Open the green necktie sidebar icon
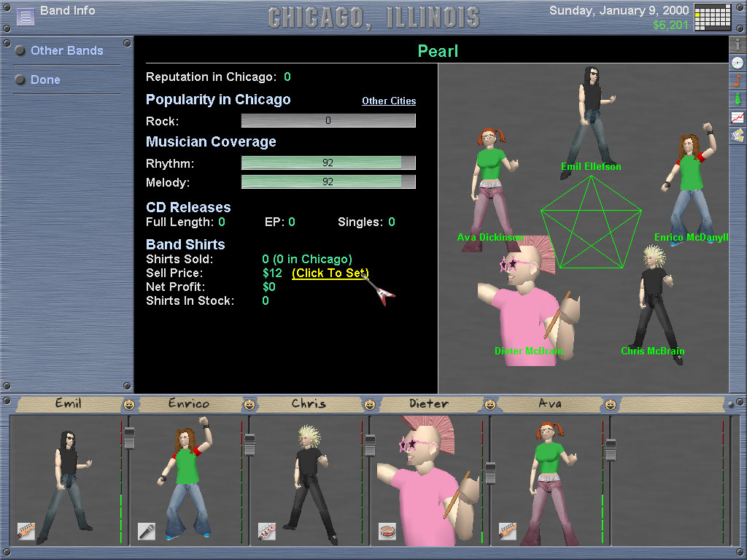Image resolution: width=747 pixels, height=560 pixels. [738, 98]
